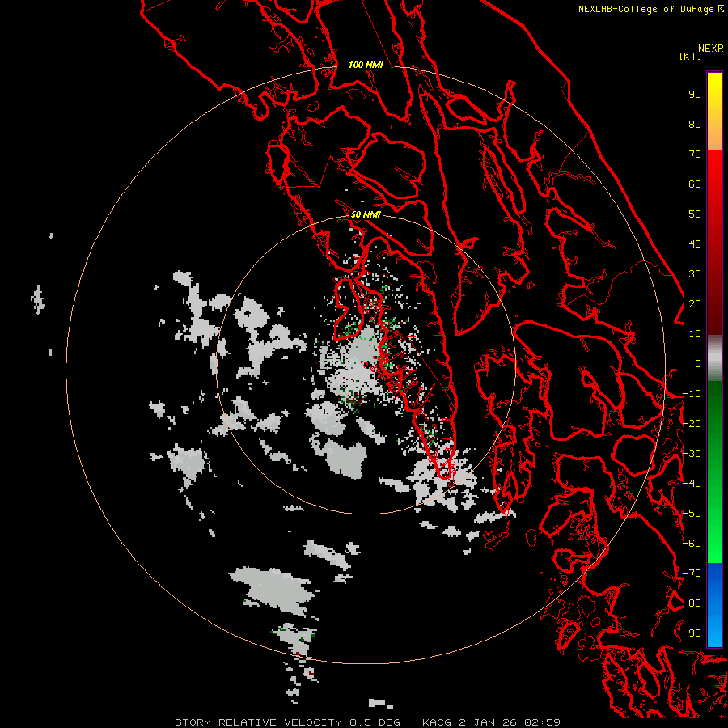The height and width of the screenshot is (728, 728).
Task: Click the 50 NMI range ring label
Action: tap(366, 214)
